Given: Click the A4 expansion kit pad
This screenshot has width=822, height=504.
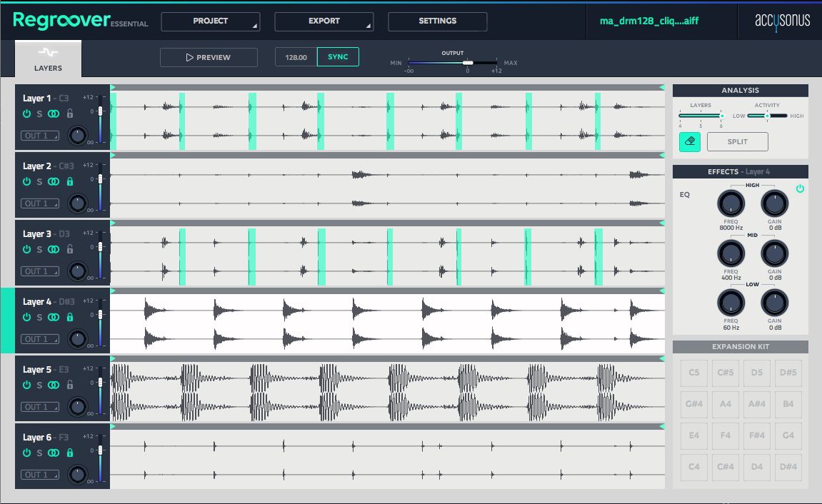Looking at the screenshot, I should 726,404.
